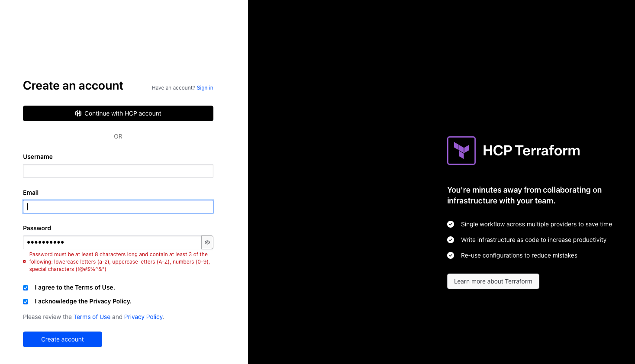Click the HashiCorp logo in HCP button
The height and width of the screenshot is (364, 635).
(x=78, y=113)
